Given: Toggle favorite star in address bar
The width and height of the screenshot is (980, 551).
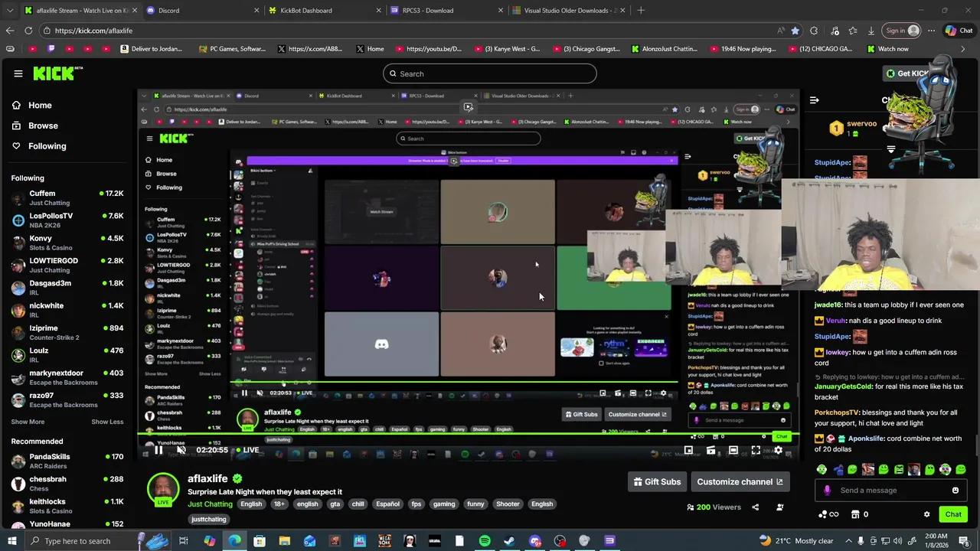Looking at the screenshot, I should [x=795, y=31].
